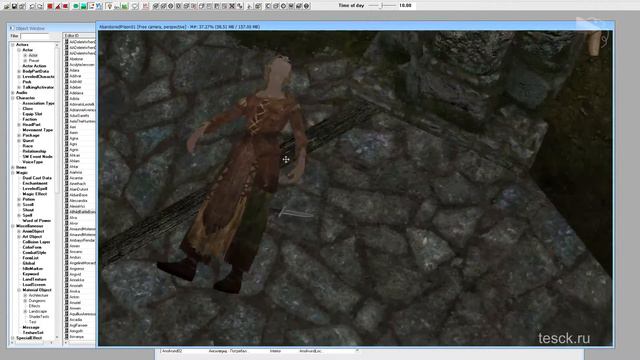Collapse the Material Object tree node
Viewport: 640px width, 360px height.
19,290
